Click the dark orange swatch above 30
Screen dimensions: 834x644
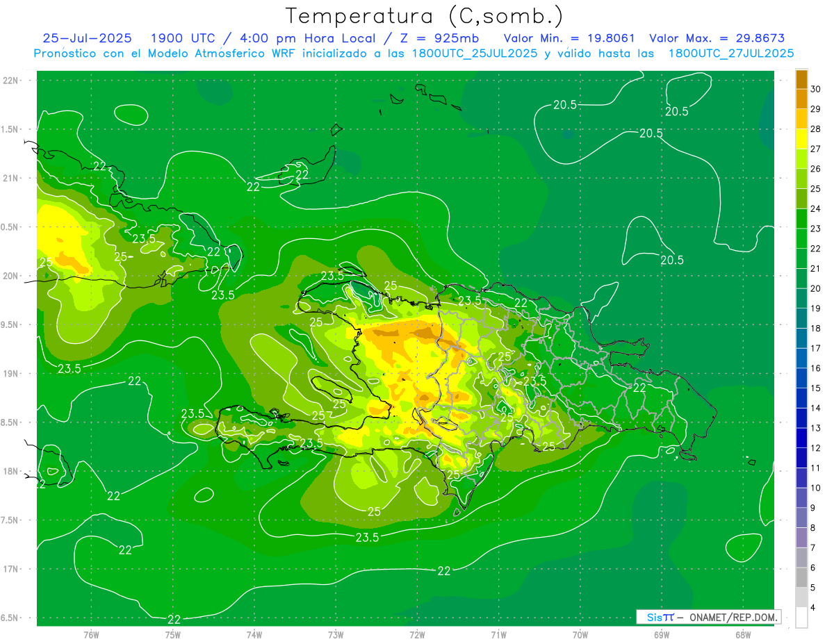pyautogui.click(x=801, y=79)
